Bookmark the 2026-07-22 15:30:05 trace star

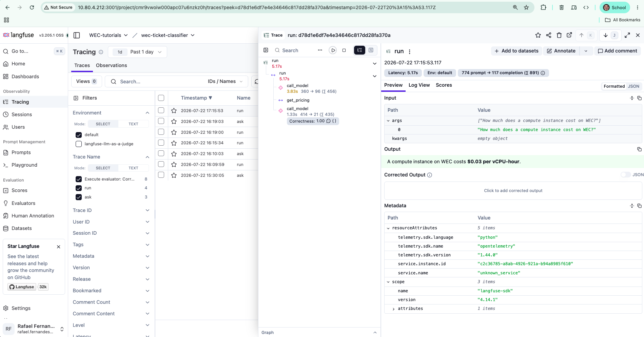tap(174, 175)
